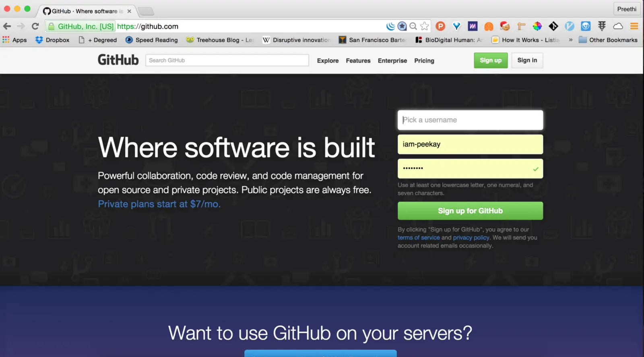Screen dimensions: 644x357
Task: Click the traffic light extension icon
Action: 602,26
